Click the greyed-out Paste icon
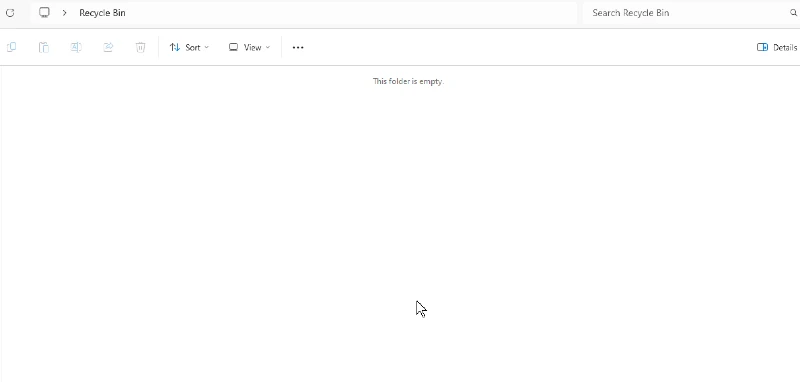800x382 pixels. [x=44, y=47]
